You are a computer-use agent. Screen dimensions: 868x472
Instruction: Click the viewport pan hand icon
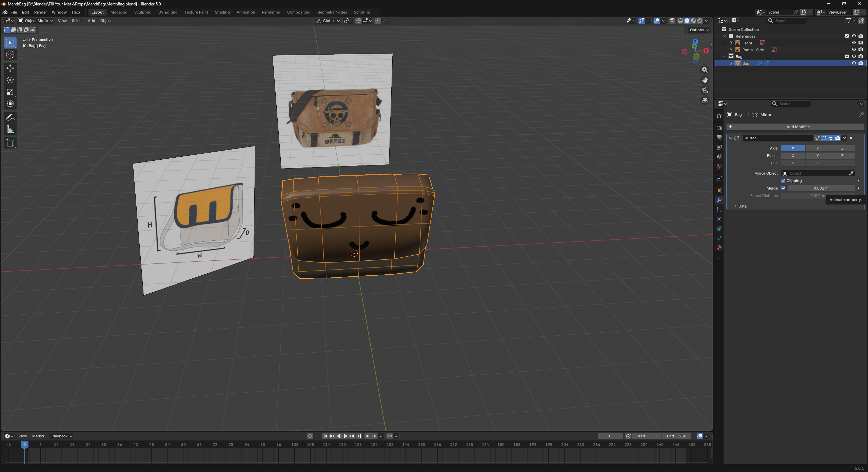click(x=705, y=80)
